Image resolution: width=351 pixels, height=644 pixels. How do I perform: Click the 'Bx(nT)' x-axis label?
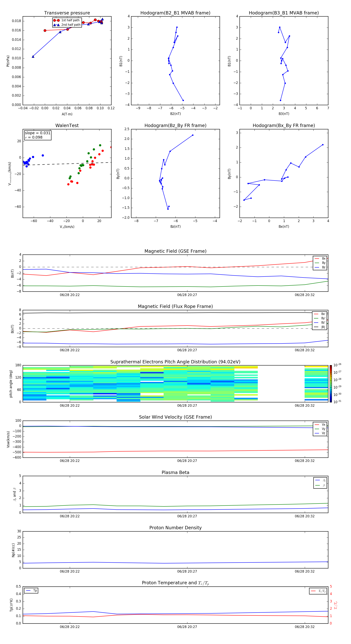tap(284, 227)
